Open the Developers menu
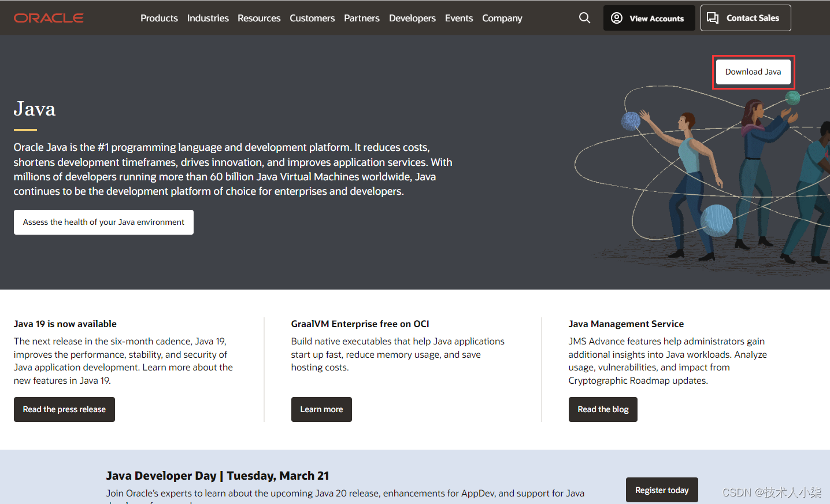 tap(412, 18)
